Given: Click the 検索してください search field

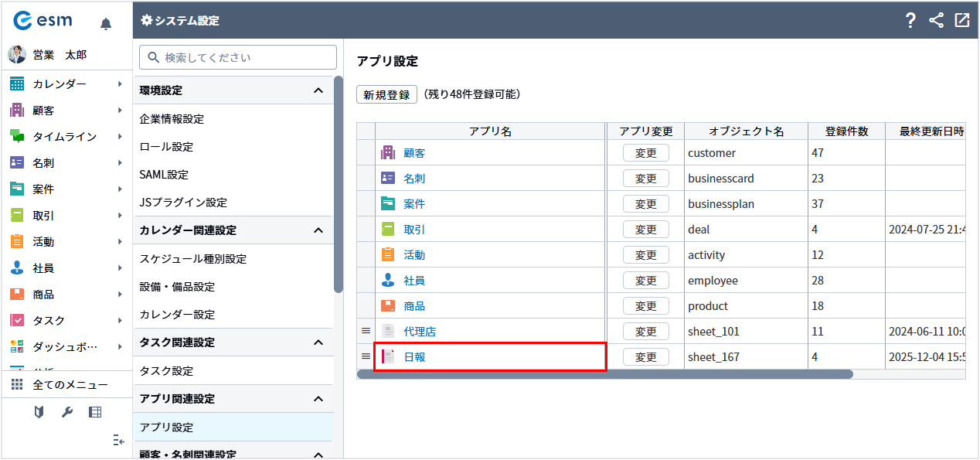Looking at the screenshot, I should [238, 57].
